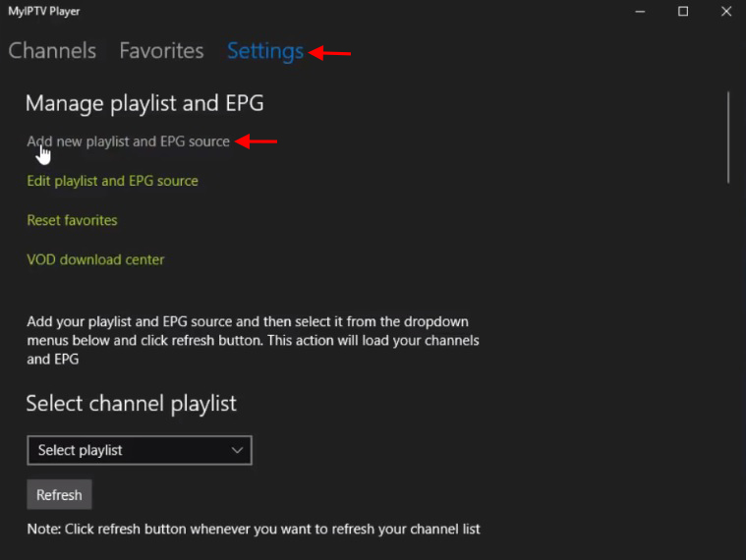Minimize the MyIPTV Player window
Image resolution: width=746 pixels, height=560 pixels.
[638, 12]
